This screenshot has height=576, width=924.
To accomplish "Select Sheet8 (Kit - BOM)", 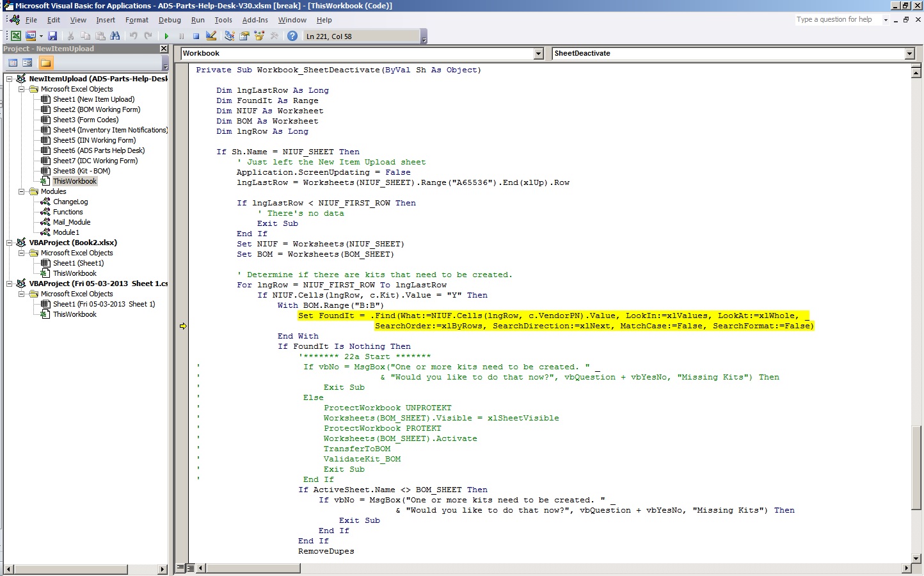I will (81, 171).
